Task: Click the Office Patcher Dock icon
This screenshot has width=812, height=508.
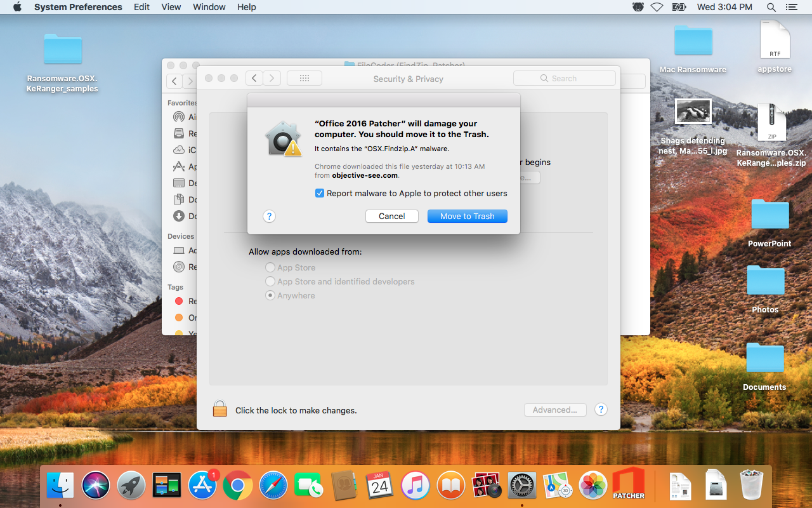Action: (x=629, y=485)
